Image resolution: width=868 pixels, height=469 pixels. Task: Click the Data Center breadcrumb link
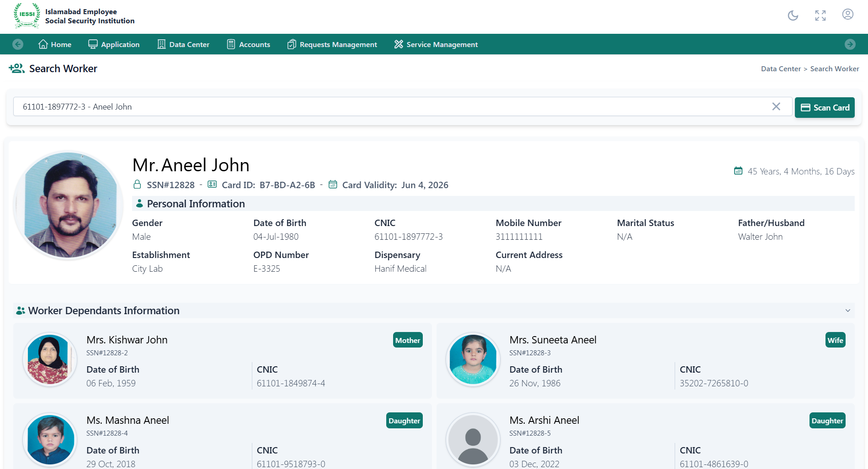[780, 69]
